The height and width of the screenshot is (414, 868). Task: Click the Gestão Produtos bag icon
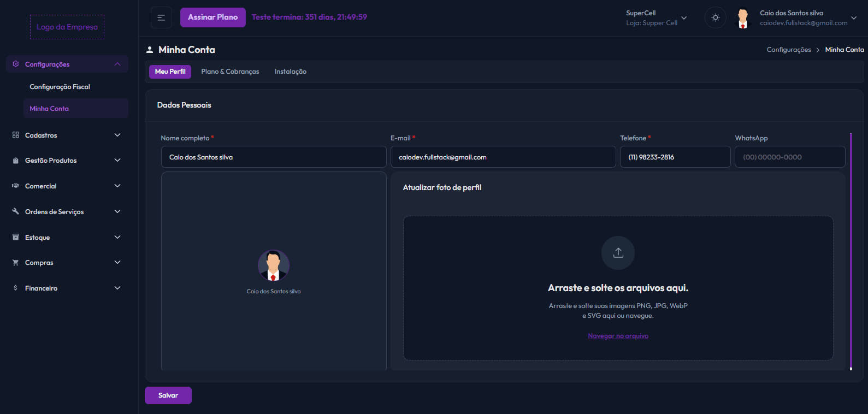15,161
